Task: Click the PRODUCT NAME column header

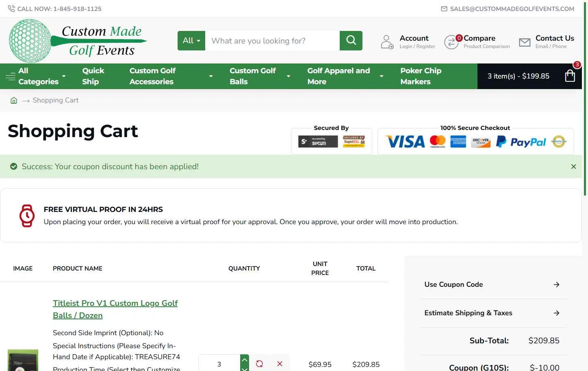Action: (78, 268)
